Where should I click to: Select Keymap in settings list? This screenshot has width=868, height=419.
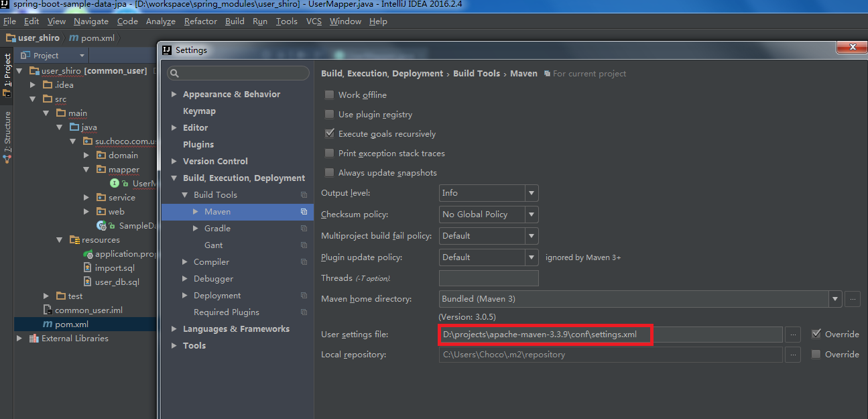point(199,111)
